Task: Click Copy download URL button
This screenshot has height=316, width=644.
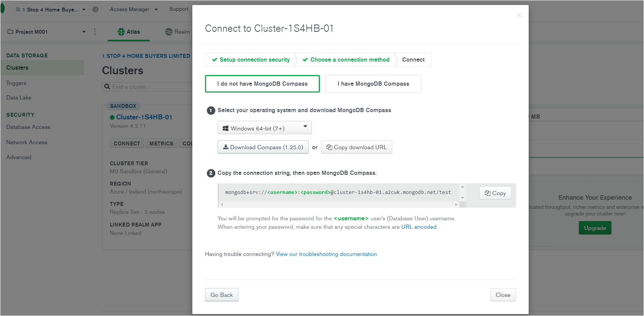Action: pyautogui.click(x=356, y=147)
